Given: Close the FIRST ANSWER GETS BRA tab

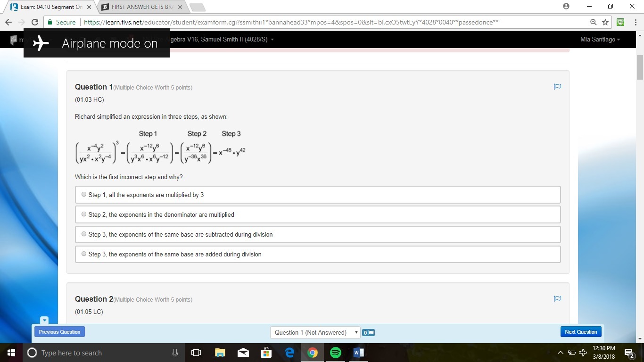Looking at the screenshot, I should pos(180,7).
